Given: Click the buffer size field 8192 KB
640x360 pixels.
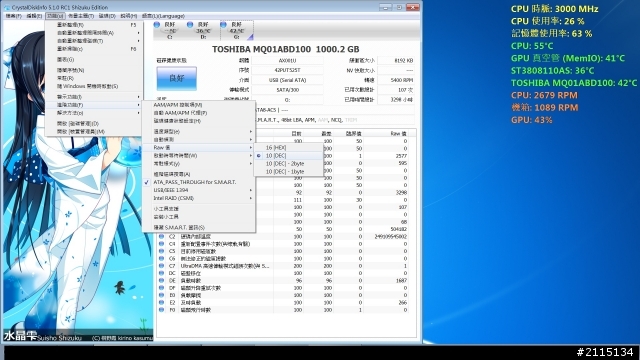Looking at the screenshot, I should click(396, 60).
